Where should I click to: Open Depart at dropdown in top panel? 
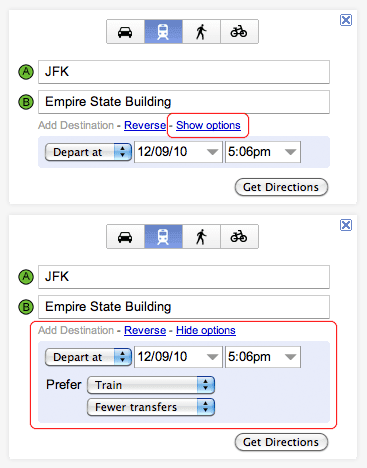tap(88, 152)
